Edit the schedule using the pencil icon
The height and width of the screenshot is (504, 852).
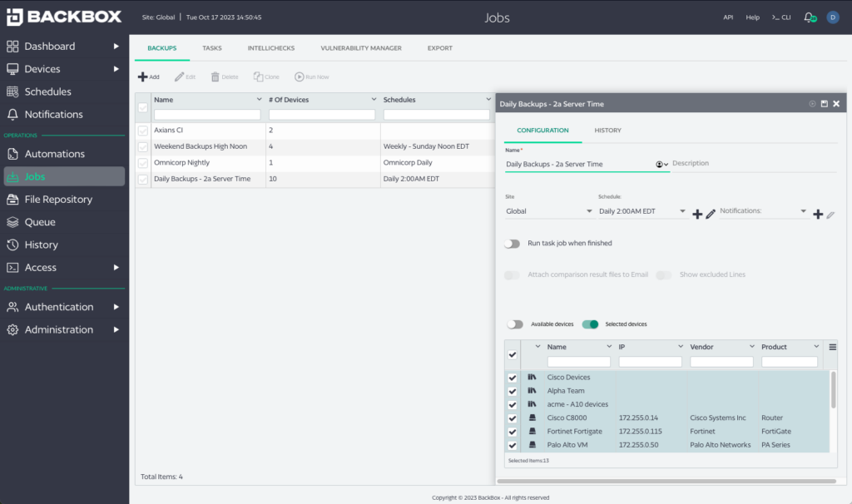[710, 214]
